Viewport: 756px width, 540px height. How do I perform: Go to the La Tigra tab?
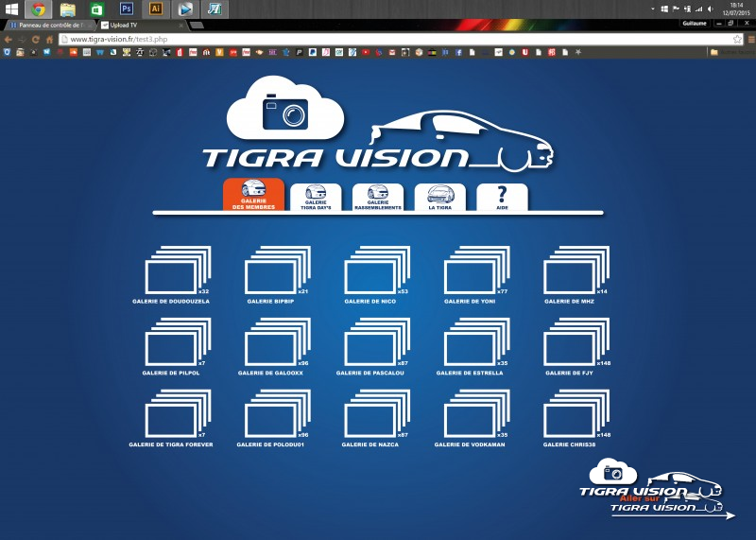click(440, 197)
